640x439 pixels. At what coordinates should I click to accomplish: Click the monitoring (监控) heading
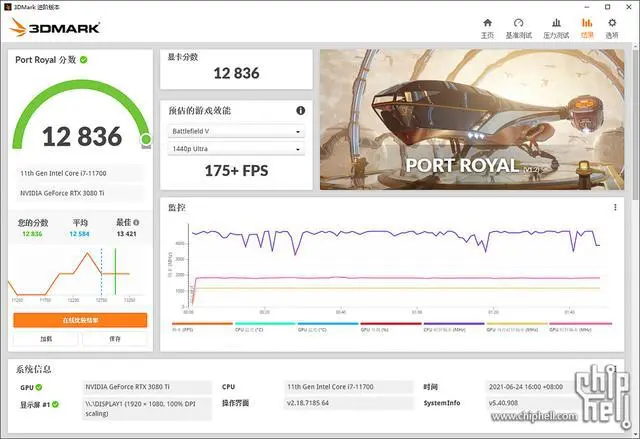(177, 208)
